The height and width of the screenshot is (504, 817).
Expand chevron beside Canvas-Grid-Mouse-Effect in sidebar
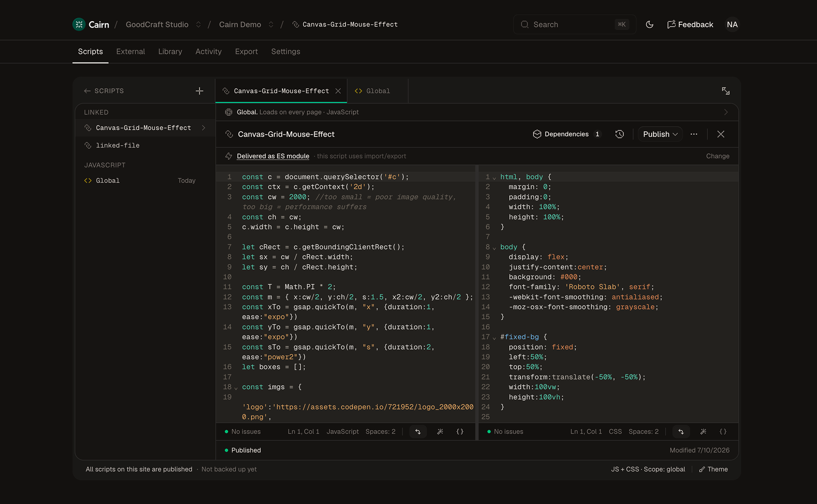(x=203, y=128)
